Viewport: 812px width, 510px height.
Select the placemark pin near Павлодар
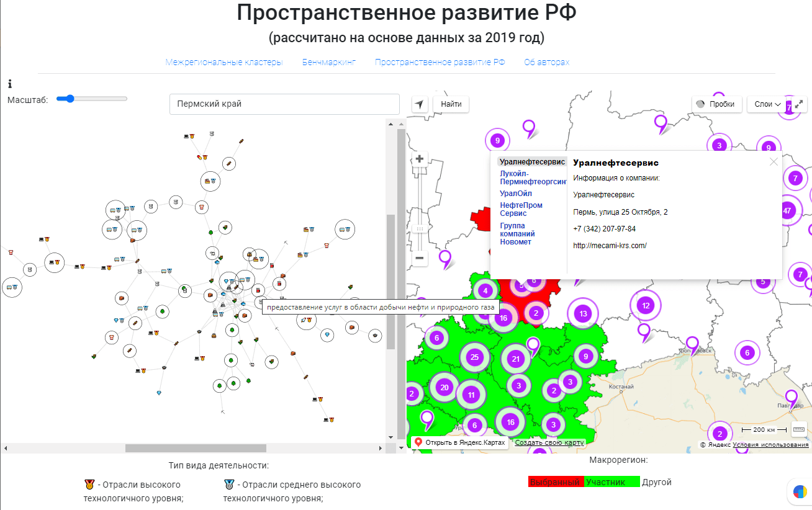pos(791,400)
